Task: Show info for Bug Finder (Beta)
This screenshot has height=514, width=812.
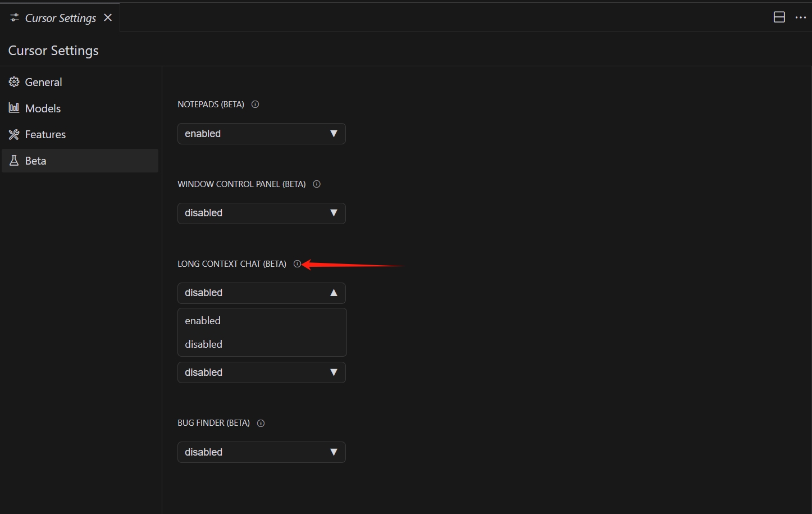Action: pos(261,424)
